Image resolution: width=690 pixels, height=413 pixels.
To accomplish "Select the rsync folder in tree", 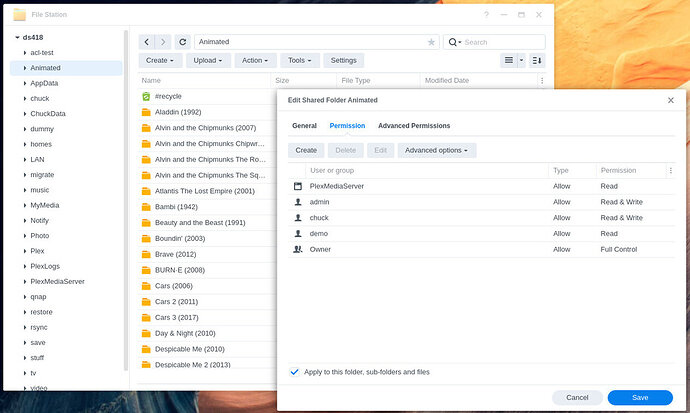I will tap(39, 327).
